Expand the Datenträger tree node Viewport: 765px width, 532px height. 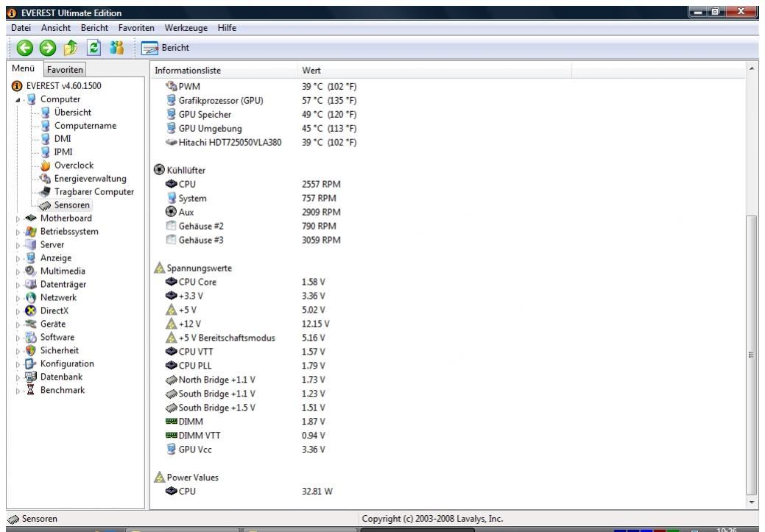coord(18,285)
